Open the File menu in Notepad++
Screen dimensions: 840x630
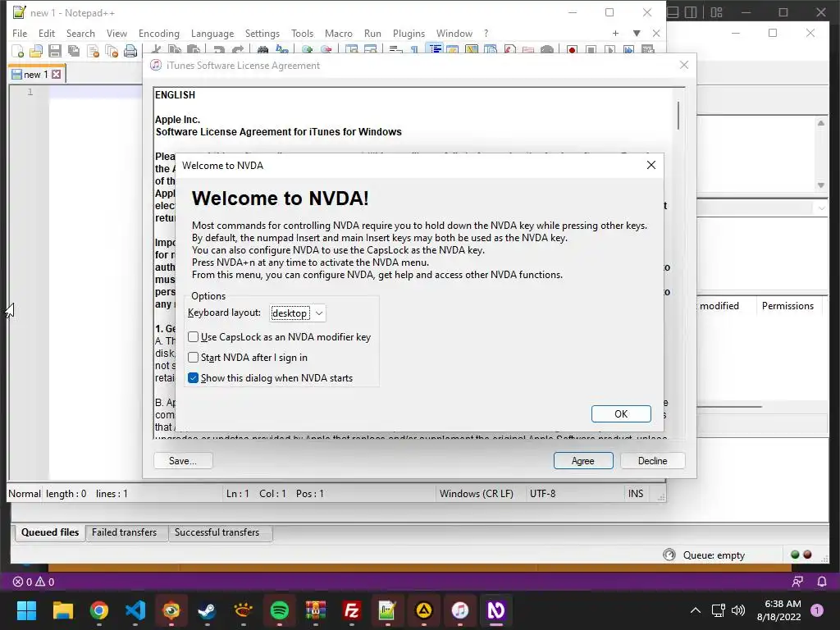point(20,33)
